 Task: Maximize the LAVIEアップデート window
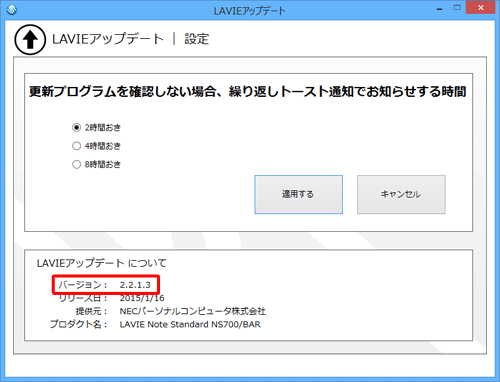click(457, 8)
